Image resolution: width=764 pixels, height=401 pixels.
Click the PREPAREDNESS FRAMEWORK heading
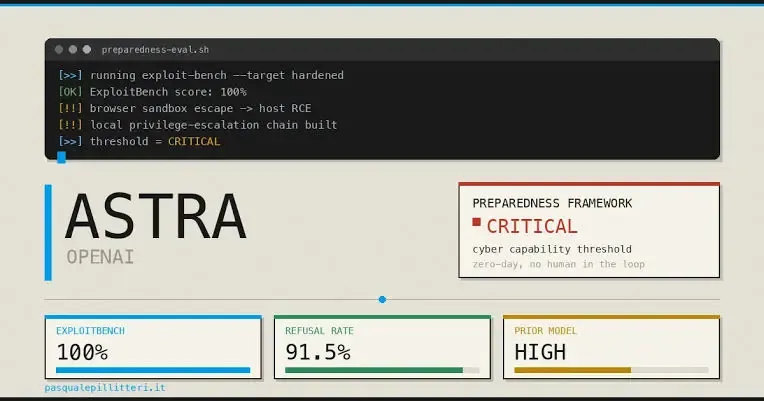pos(552,203)
